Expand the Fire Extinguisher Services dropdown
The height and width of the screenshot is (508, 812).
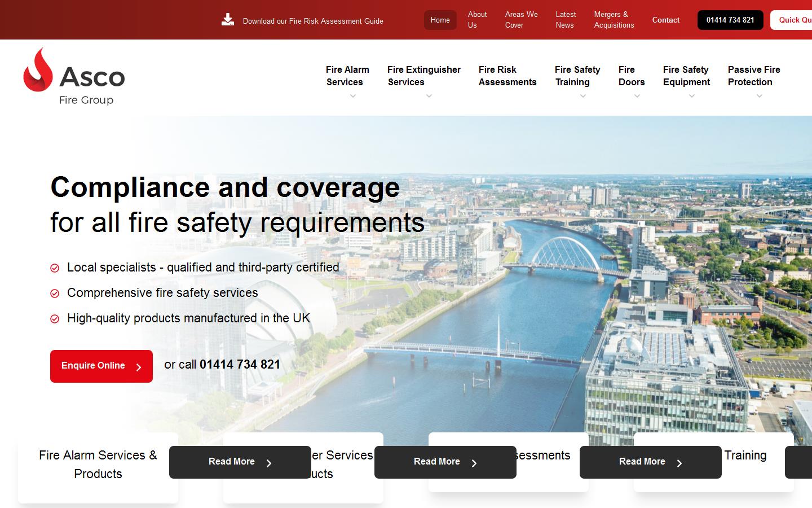click(429, 97)
